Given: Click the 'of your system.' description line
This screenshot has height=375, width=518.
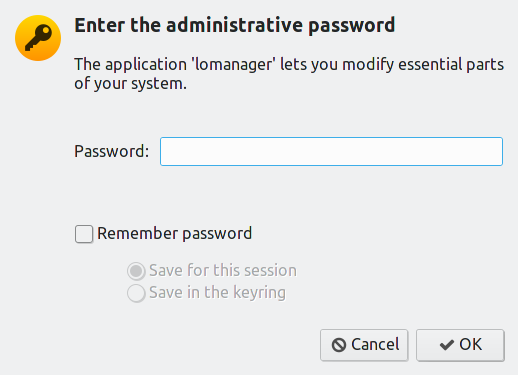Looking at the screenshot, I should (130, 83).
